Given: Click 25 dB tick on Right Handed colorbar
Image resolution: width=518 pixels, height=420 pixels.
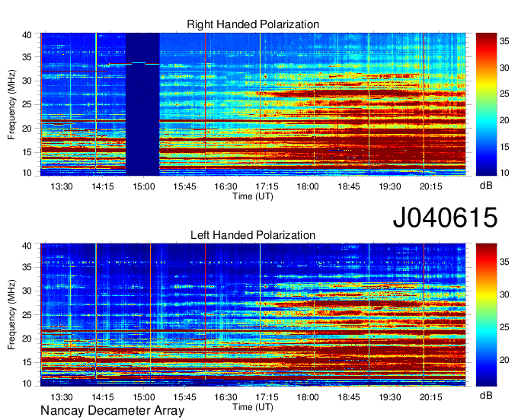Looking at the screenshot, I should tap(504, 94).
